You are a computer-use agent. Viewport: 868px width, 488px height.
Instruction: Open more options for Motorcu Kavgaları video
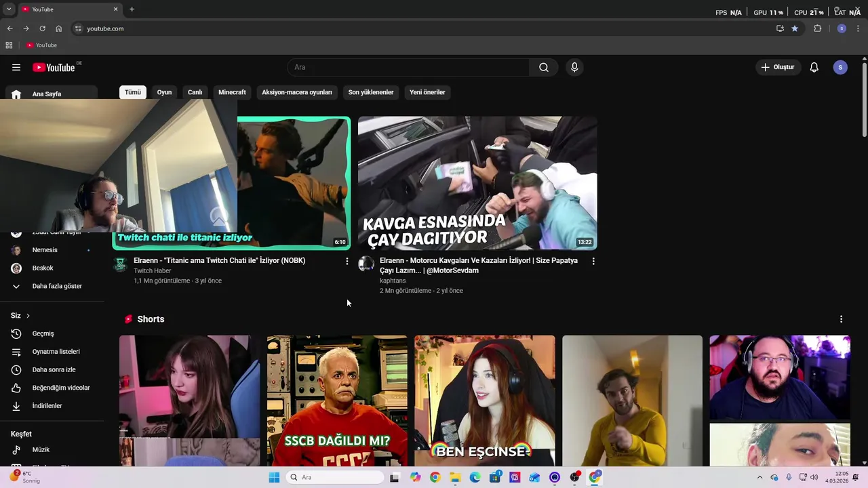(x=593, y=261)
